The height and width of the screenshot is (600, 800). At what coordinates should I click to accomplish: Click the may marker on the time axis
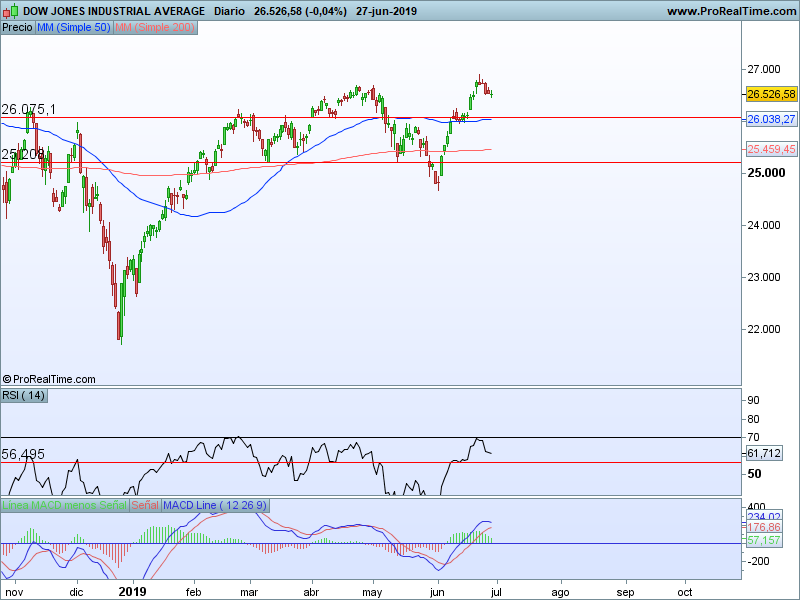click(372, 592)
